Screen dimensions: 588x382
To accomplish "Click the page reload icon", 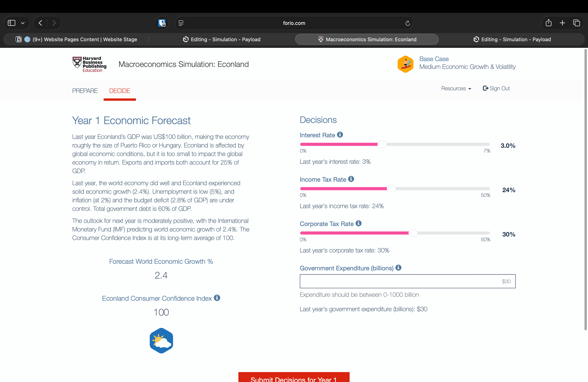I will [x=408, y=23].
